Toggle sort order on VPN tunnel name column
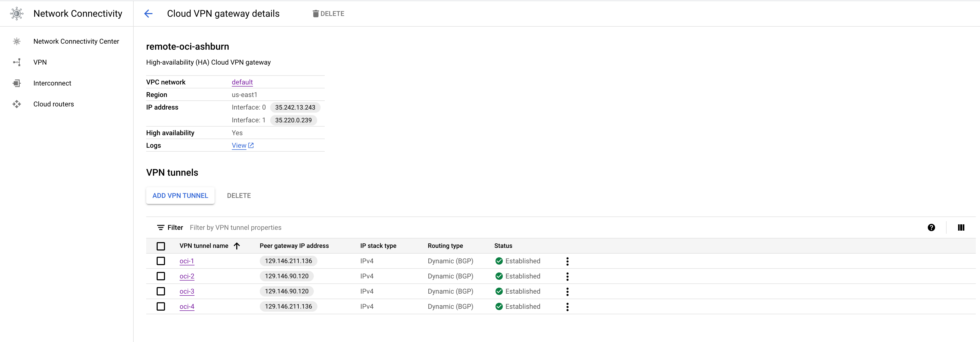Image resolution: width=980 pixels, height=342 pixels. (x=237, y=246)
